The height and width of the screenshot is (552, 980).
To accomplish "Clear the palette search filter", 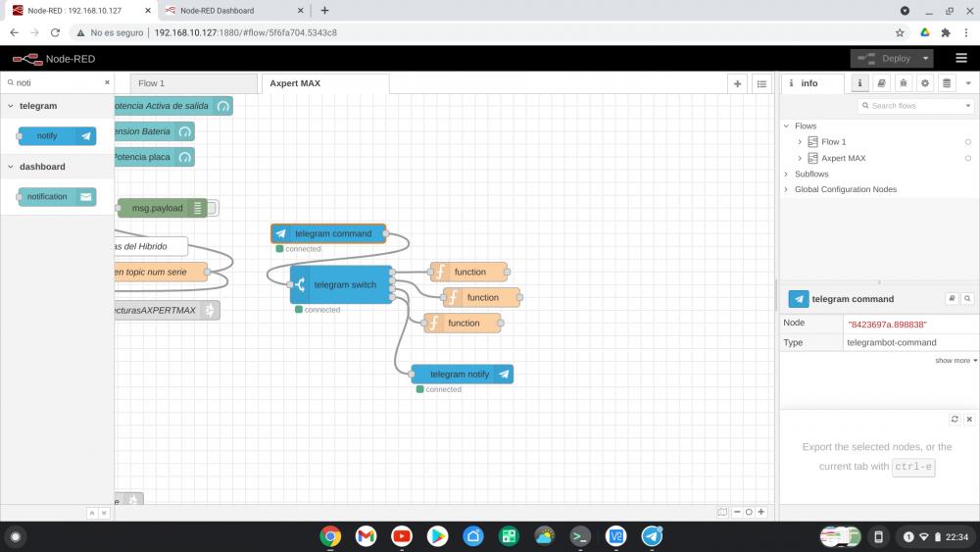I will (107, 82).
